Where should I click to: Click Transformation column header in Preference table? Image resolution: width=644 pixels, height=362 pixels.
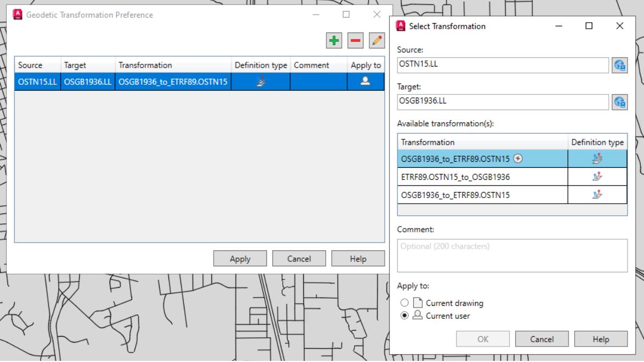point(173,65)
